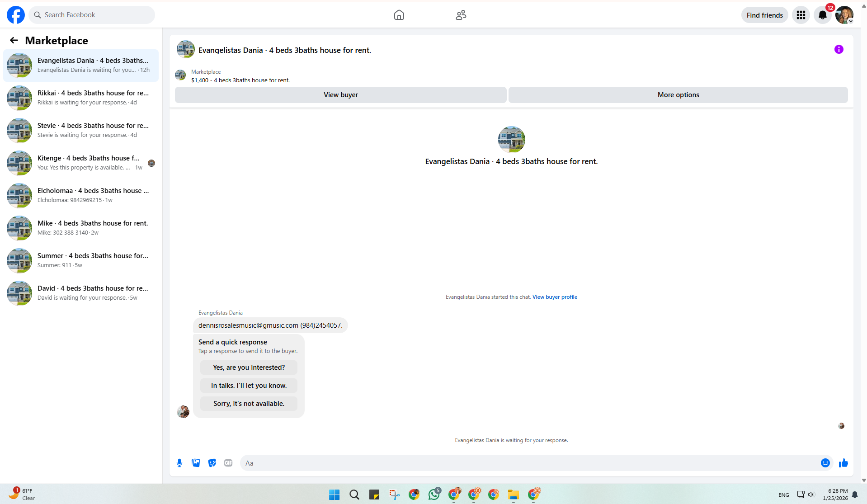
Task: Go back using the Marketplace arrow
Action: point(14,40)
